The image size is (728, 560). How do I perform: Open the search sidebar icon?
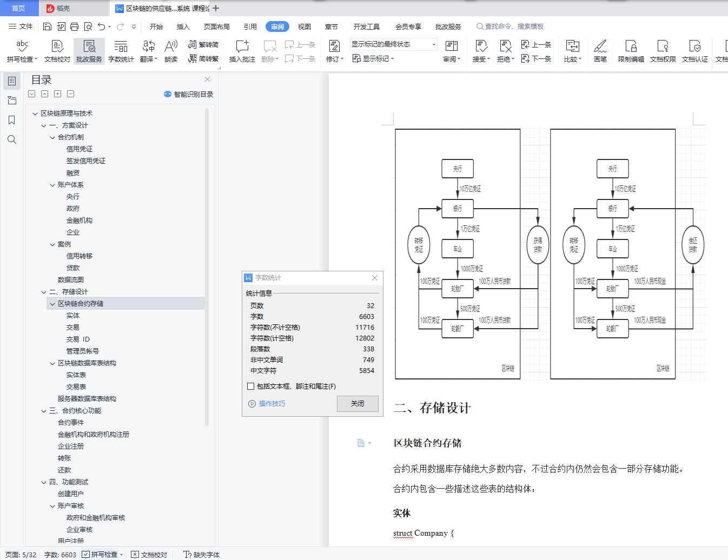12,139
